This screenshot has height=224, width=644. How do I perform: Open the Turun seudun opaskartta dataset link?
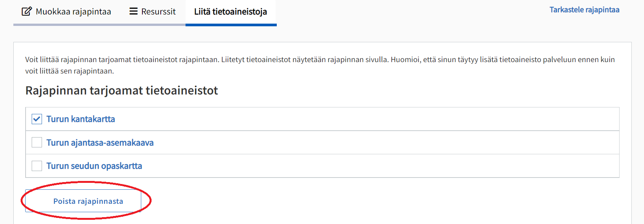(x=94, y=166)
